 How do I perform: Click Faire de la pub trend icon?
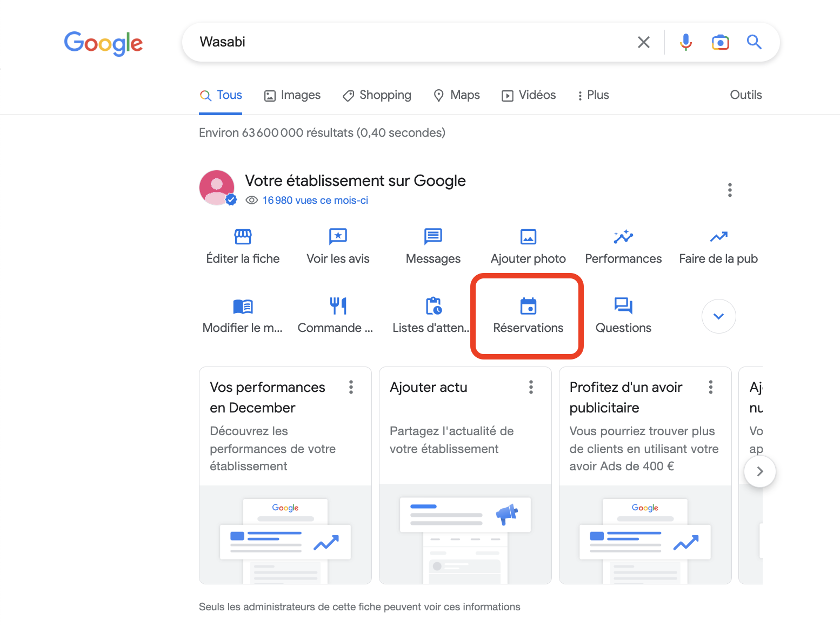click(718, 236)
